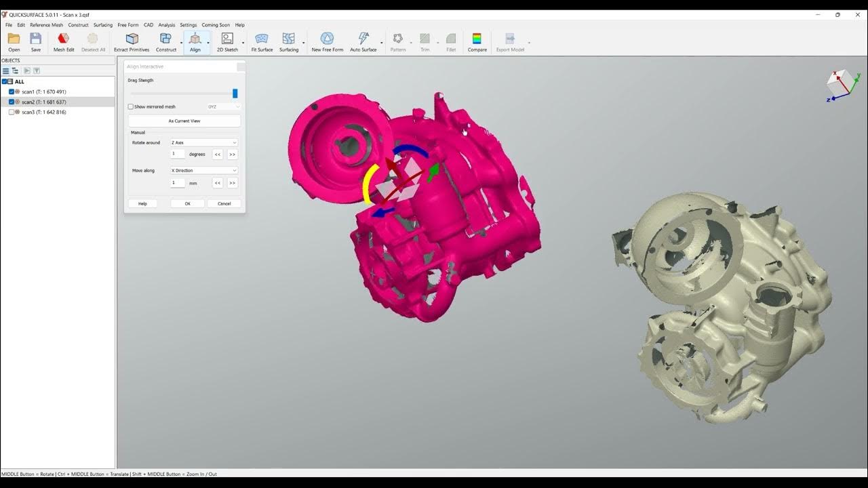Expand the Export Model dropdown arrow
Image resolution: width=868 pixels, height=488 pixels.
tap(529, 43)
